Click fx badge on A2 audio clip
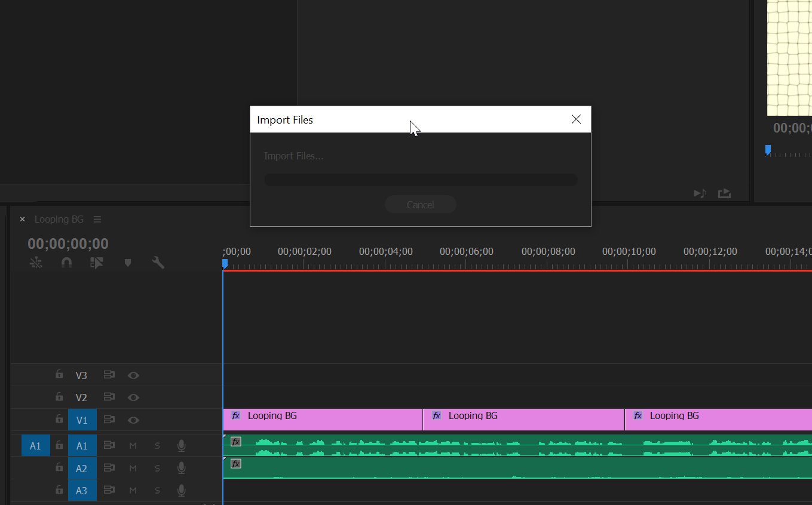 pos(236,464)
